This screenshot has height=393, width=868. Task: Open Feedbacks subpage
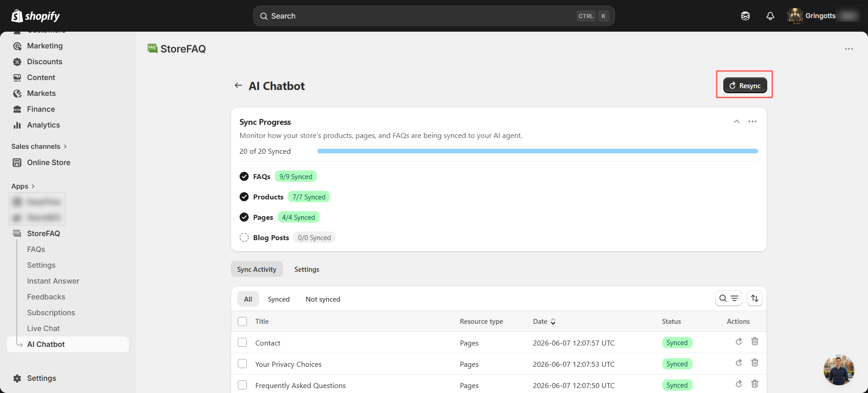click(46, 297)
